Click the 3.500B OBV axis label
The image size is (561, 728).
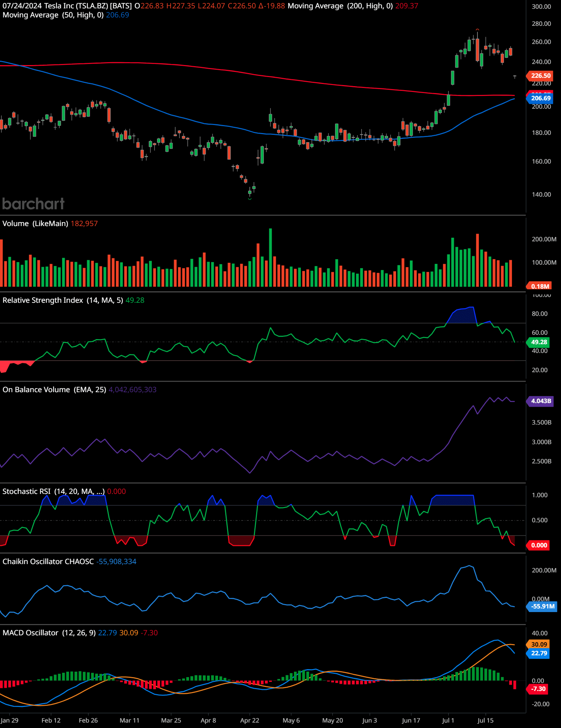541,422
